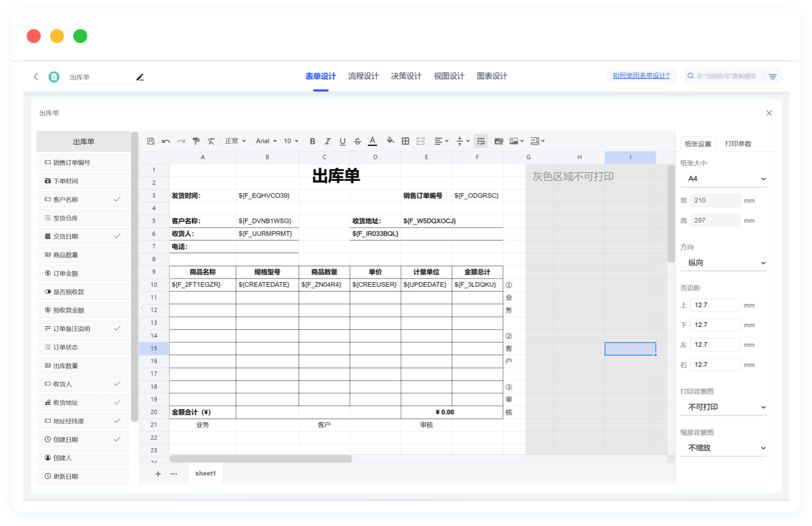The image size is (812, 526).
Task: Open the cell borders tool
Action: click(x=405, y=141)
